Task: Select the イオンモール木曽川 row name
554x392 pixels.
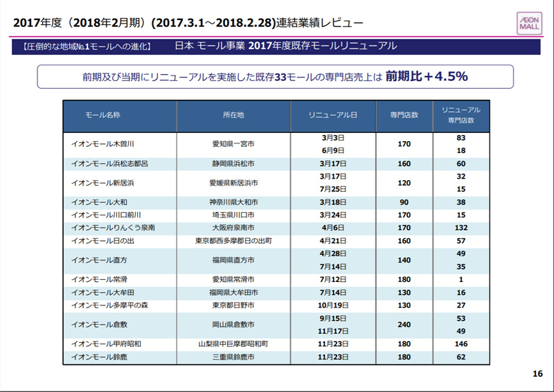Action: (102, 144)
